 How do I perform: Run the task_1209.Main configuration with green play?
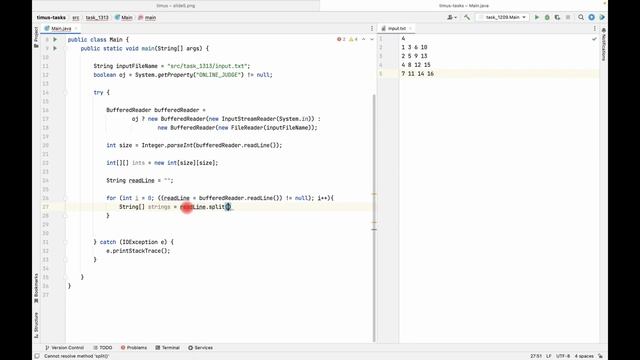point(537,18)
